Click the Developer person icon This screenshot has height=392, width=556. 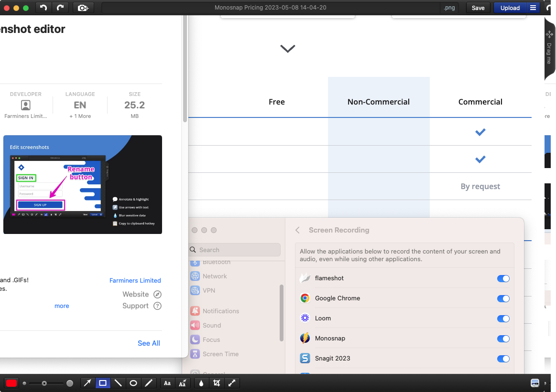[x=25, y=105]
